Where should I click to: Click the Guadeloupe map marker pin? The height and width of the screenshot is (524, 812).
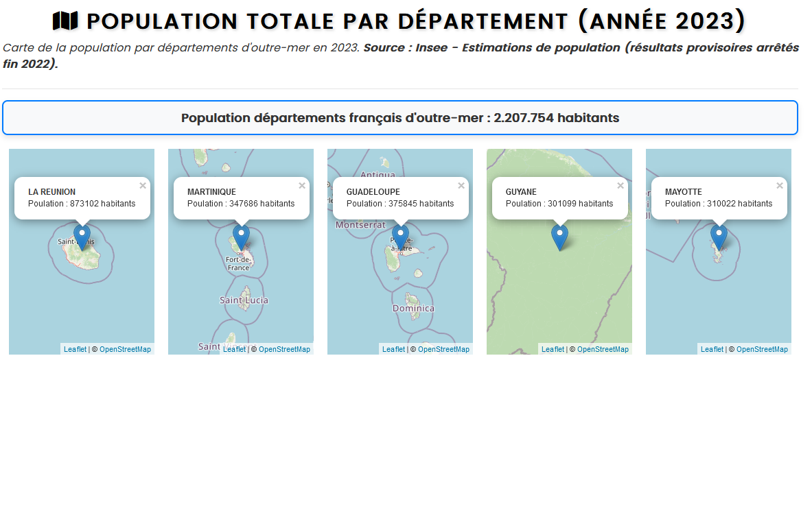tap(400, 237)
